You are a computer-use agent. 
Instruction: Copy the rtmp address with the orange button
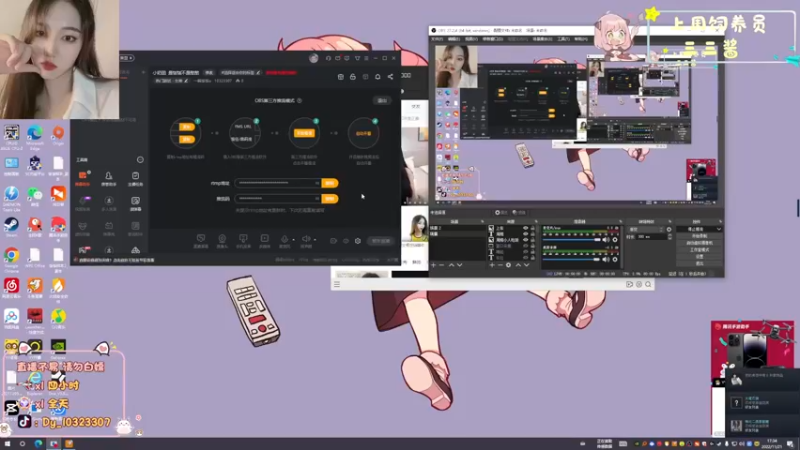330,183
